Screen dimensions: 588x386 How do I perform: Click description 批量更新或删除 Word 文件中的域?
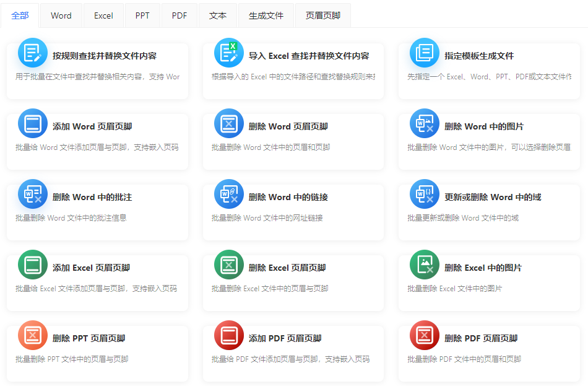(463, 217)
